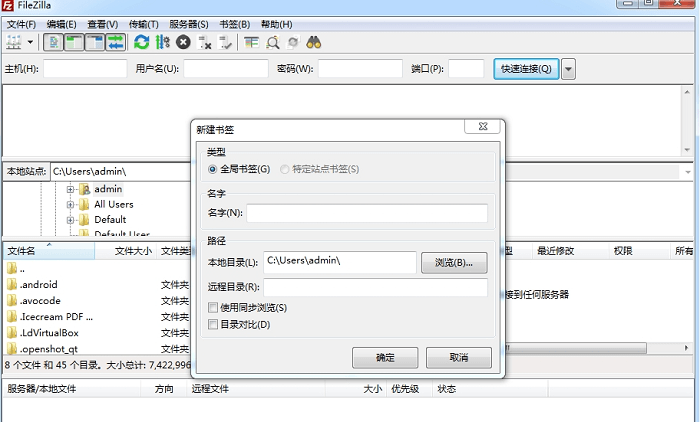Click the 浏览(B)... button
The image size is (700, 422).
[454, 263]
